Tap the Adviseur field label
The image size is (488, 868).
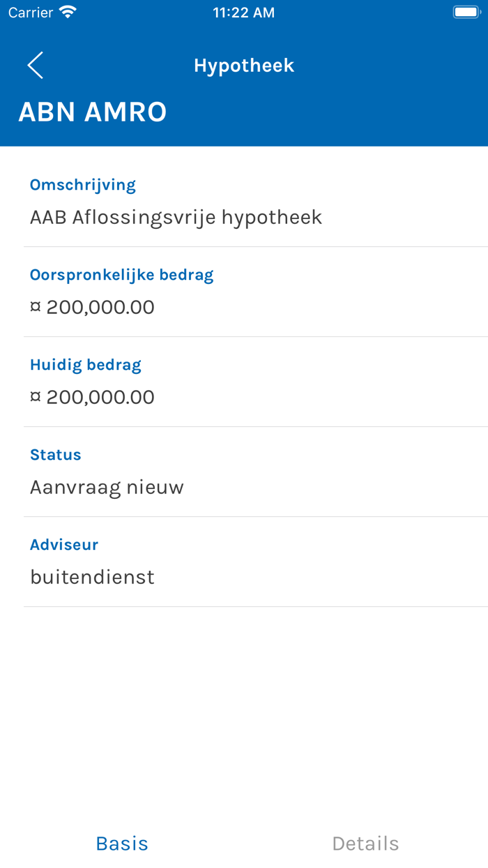pyautogui.click(x=64, y=544)
